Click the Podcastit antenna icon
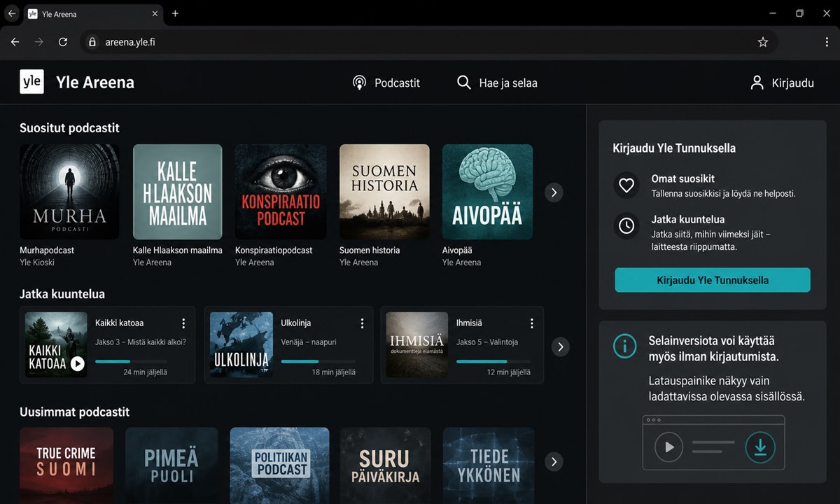The height and width of the screenshot is (504, 840). (359, 83)
